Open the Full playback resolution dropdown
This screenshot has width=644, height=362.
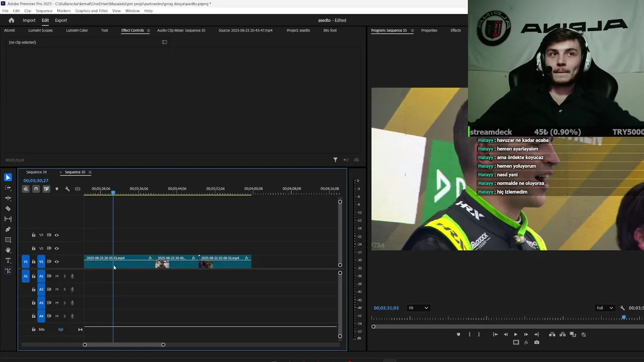[605, 308]
